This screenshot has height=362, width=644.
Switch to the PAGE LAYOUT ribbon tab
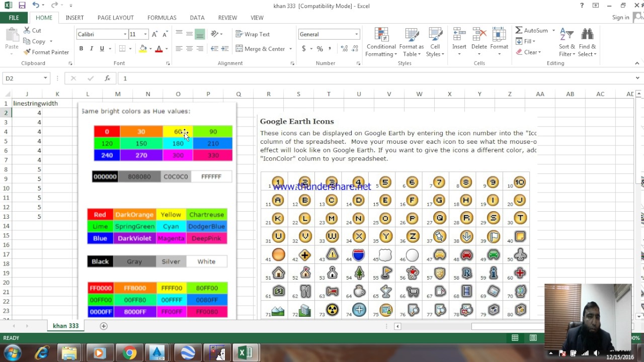coord(115,17)
